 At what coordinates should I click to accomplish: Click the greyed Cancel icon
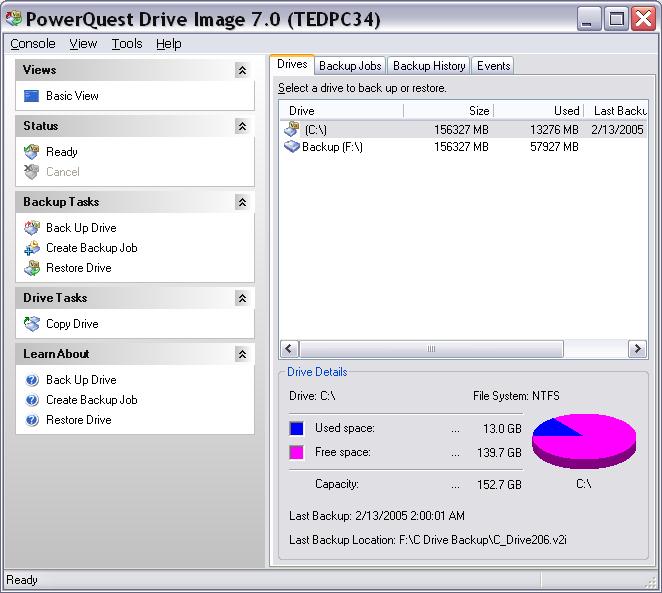click(x=31, y=172)
